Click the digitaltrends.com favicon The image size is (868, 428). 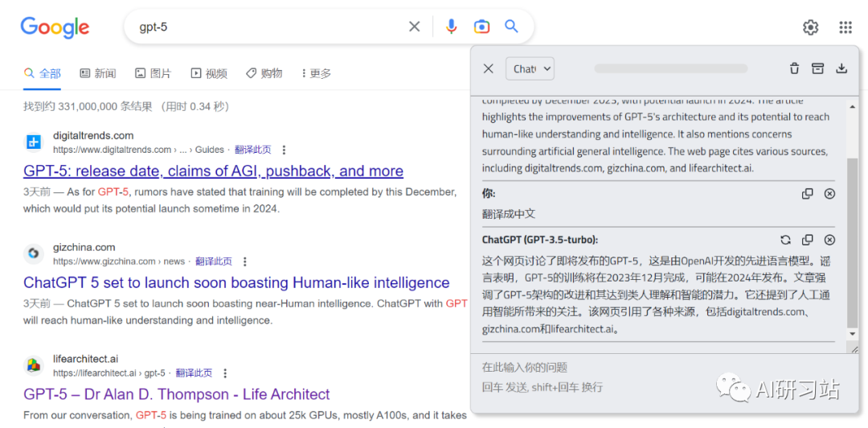pyautogui.click(x=34, y=142)
